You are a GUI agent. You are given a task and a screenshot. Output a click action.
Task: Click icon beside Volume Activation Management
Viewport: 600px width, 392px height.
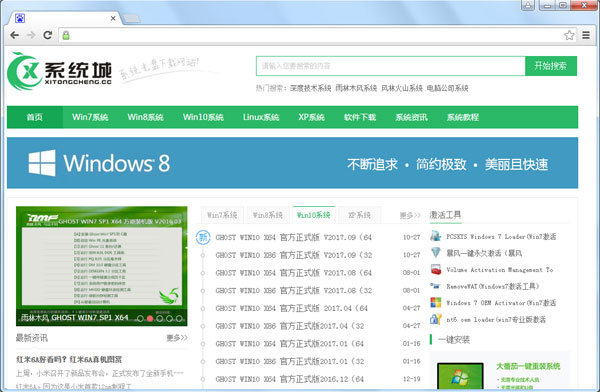click(435, 270)
